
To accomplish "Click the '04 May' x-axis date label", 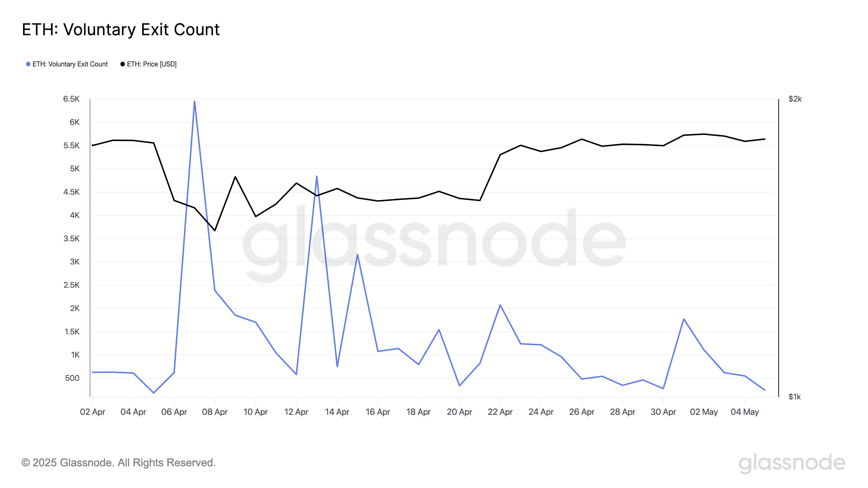I will 745,412.
